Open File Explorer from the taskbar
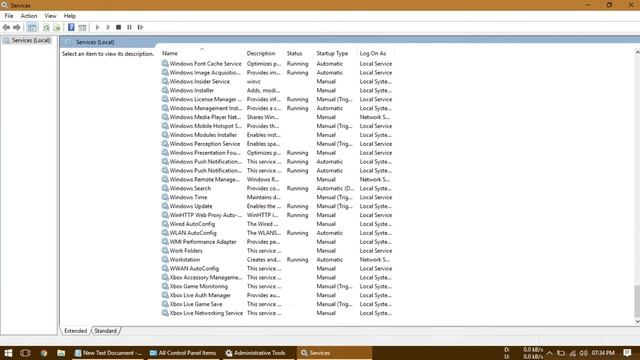Viewport: 640px width, 360px height. (61, 353)
